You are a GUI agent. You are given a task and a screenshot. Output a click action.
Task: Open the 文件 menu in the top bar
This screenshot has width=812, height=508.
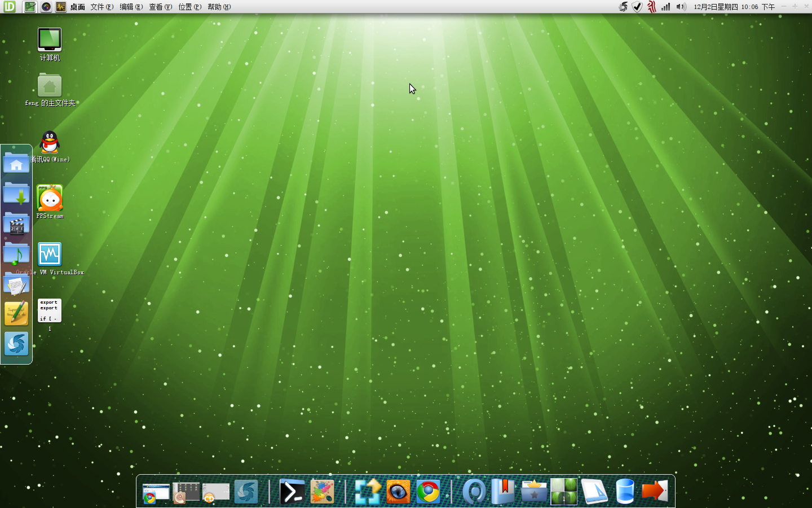point(102,7)
